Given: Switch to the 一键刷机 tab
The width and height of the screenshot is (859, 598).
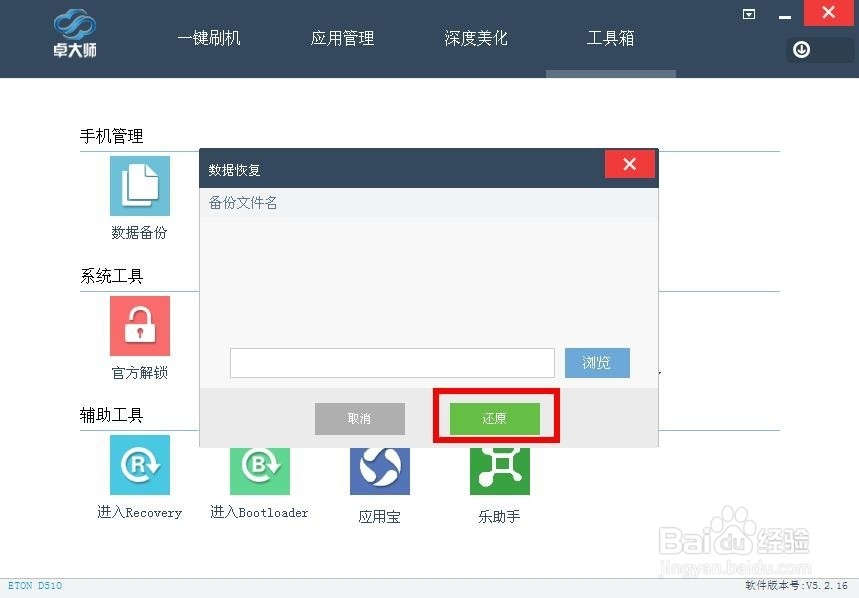Looking at the screenshot, I should (x=208, y=38).
